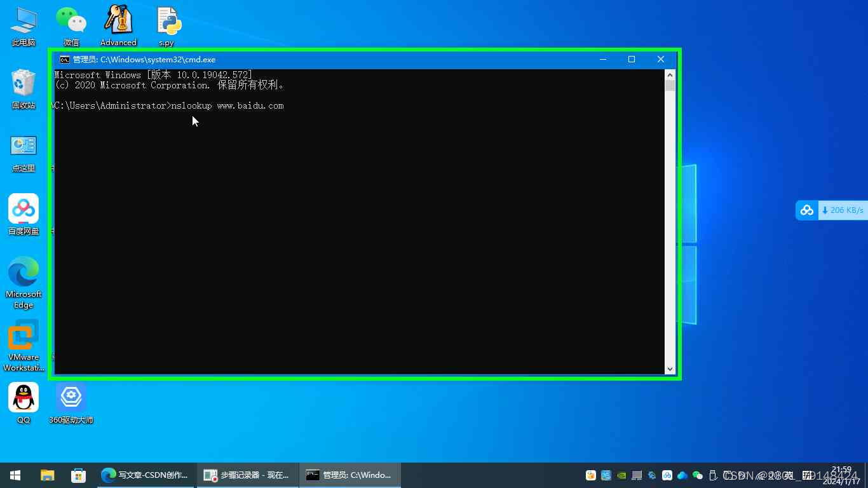
Task: Open QQ from the desktop
Action: pyautogui.click(x=24, y=394)
